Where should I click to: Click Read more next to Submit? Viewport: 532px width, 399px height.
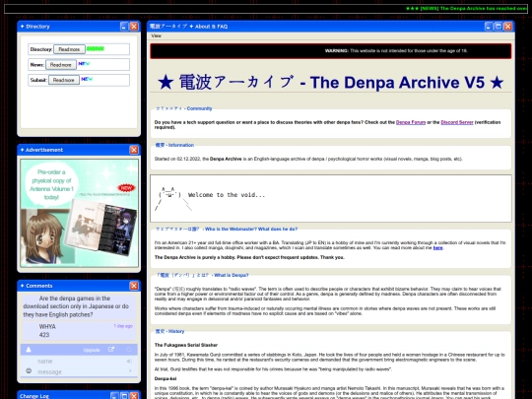(x=63, y=80)
